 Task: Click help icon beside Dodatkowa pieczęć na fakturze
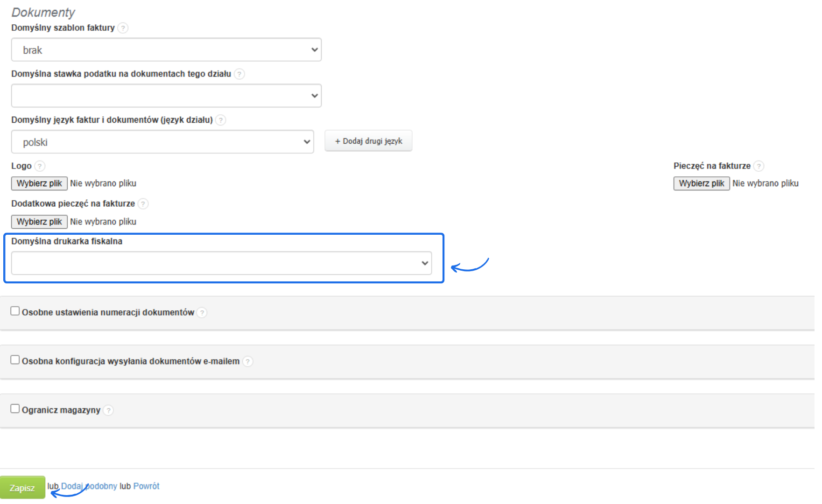pos(143,204)
